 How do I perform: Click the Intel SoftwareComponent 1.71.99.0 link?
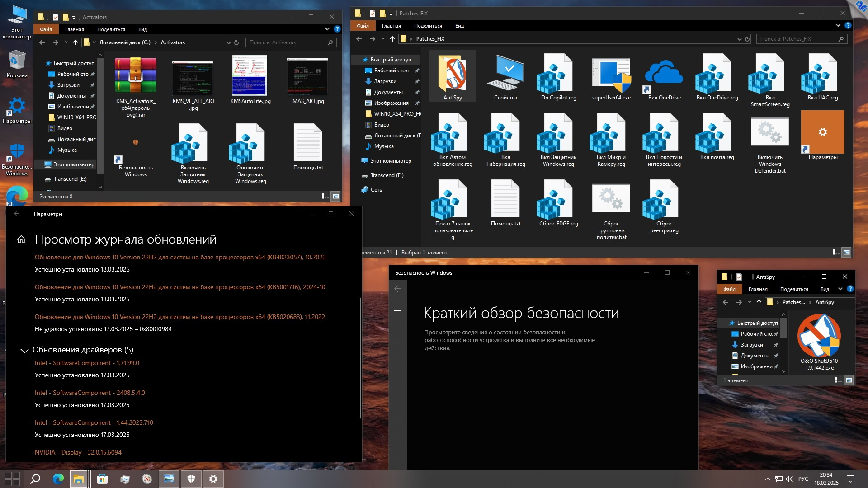click(x=87, y=363)
